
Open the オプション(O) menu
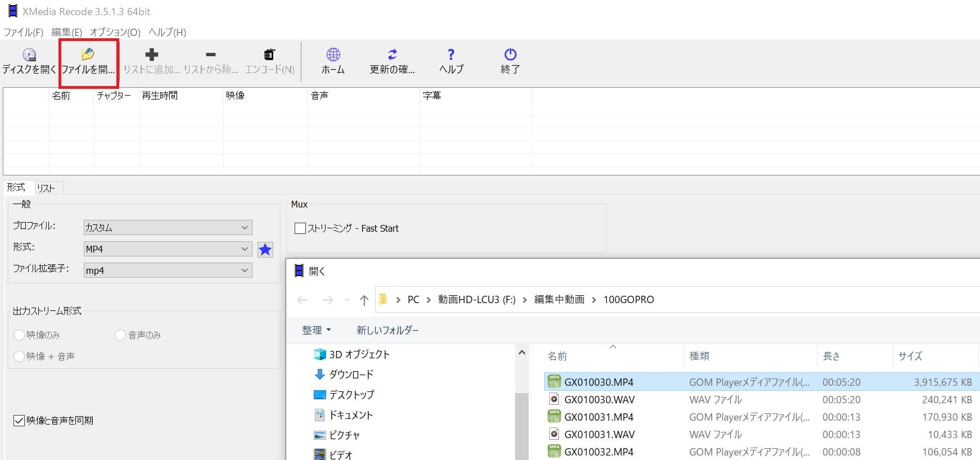pos(115,32)
